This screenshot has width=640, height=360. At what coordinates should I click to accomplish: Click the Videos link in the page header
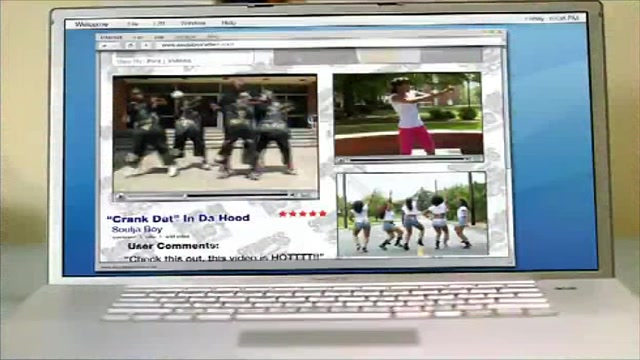tap(179, 61)
